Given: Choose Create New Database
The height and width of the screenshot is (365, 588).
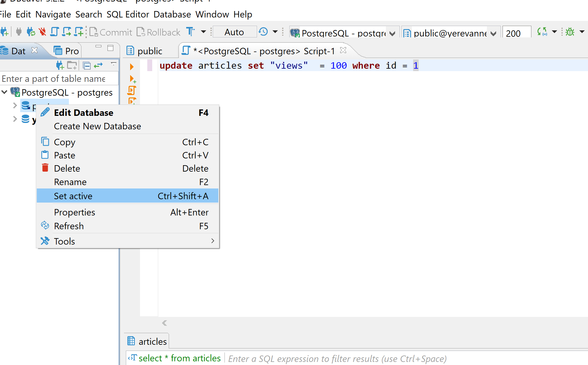Looking at the screenshot, I should (97, 126).
